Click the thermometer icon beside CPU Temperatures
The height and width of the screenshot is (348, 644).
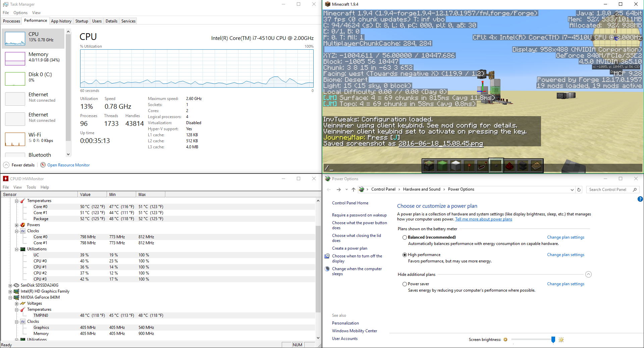point(23,201)
